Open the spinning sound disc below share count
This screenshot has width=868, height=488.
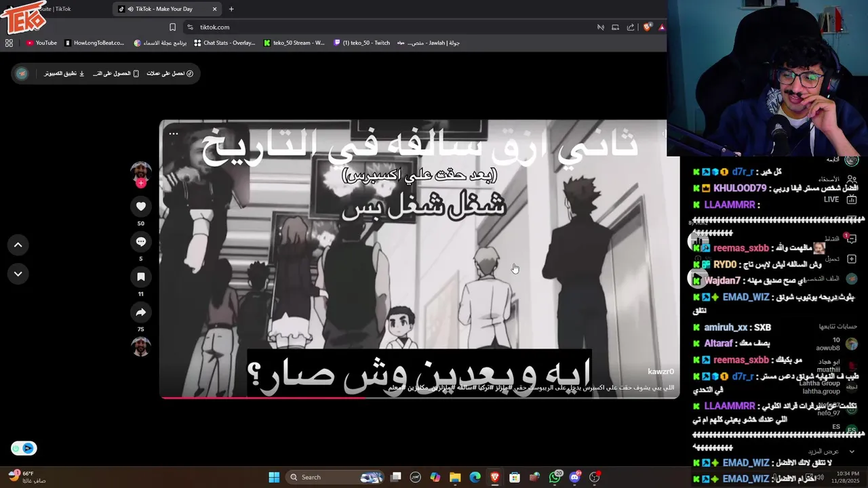[141, 346]
